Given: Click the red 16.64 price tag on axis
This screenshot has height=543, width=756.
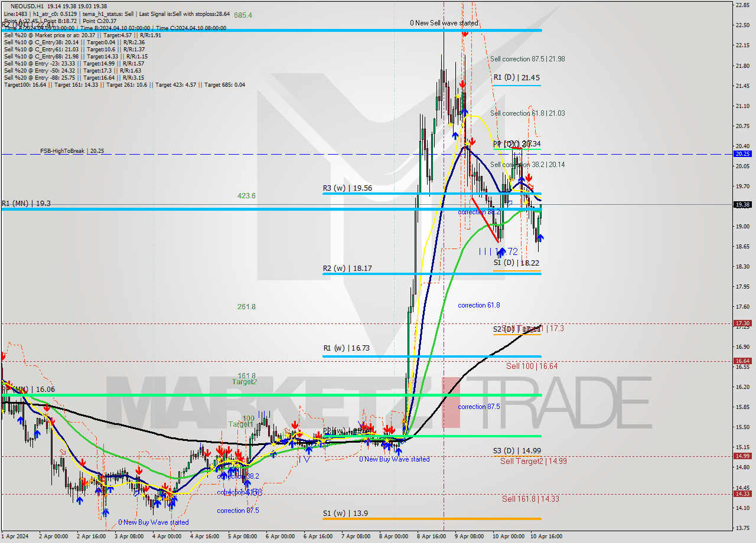Looking at the screenshot, I should [x=742, y=361].
